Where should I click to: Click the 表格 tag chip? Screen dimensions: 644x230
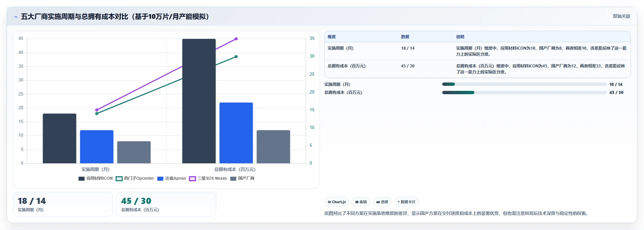[361, 202]
